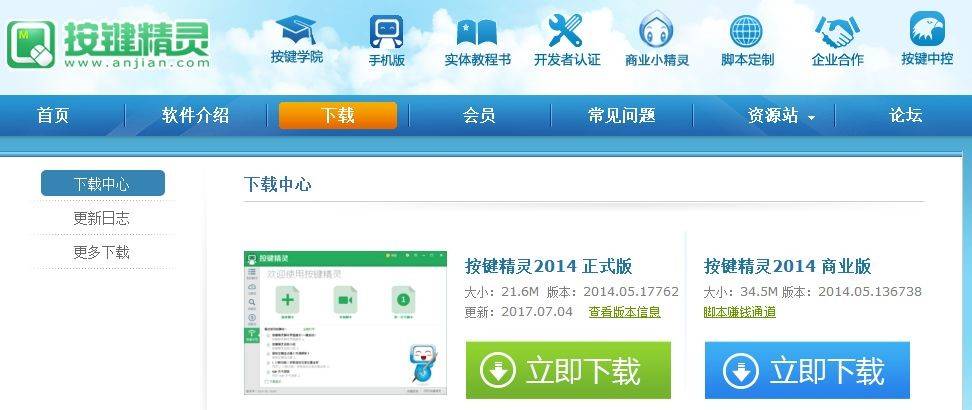Image resolution: width=972 pixels, height=410 pixels.
Task: Open 更新日志 in the sidebar
Action: [101, 218]
